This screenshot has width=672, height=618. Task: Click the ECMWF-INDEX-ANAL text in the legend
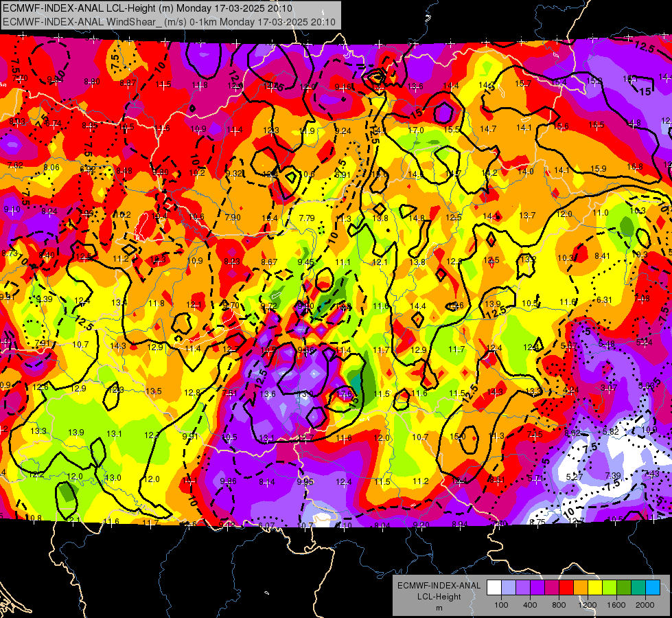point(439,586)
